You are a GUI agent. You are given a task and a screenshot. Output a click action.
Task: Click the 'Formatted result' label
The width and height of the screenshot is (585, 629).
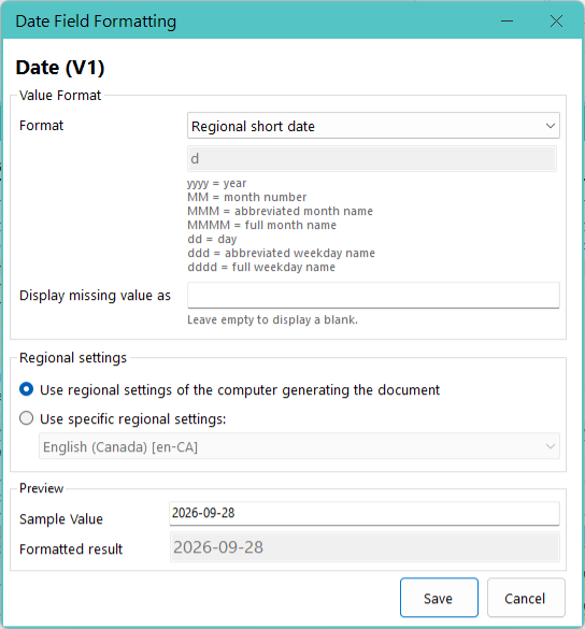click(x=71, y=549)
